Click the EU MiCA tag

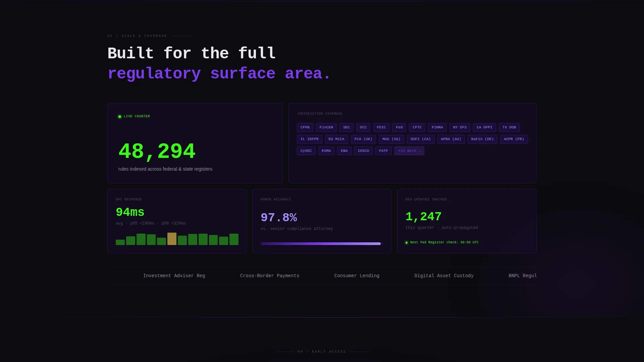coord(336,139)
